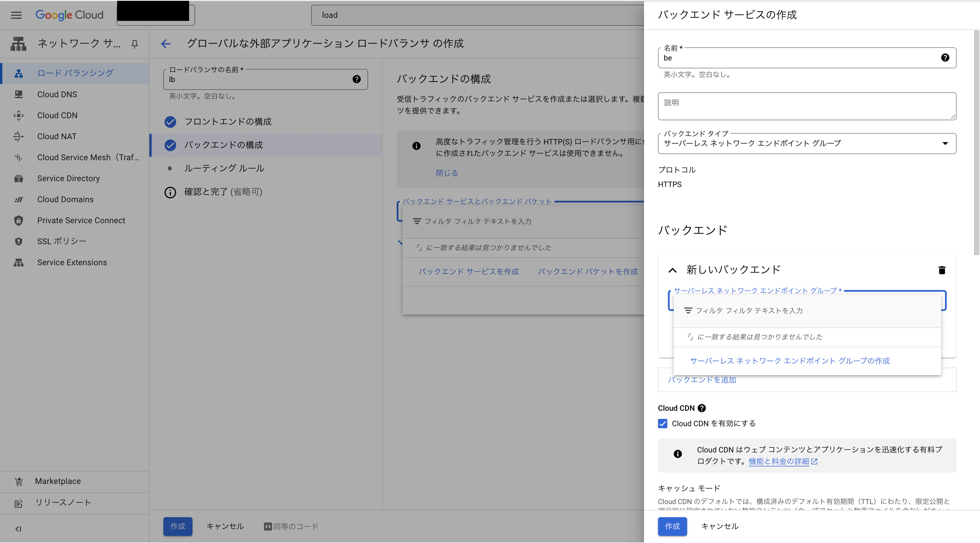Click the filter icon in the NEG dropdown
The width and height of the screenshot is (980, 543).
(688, 310)
